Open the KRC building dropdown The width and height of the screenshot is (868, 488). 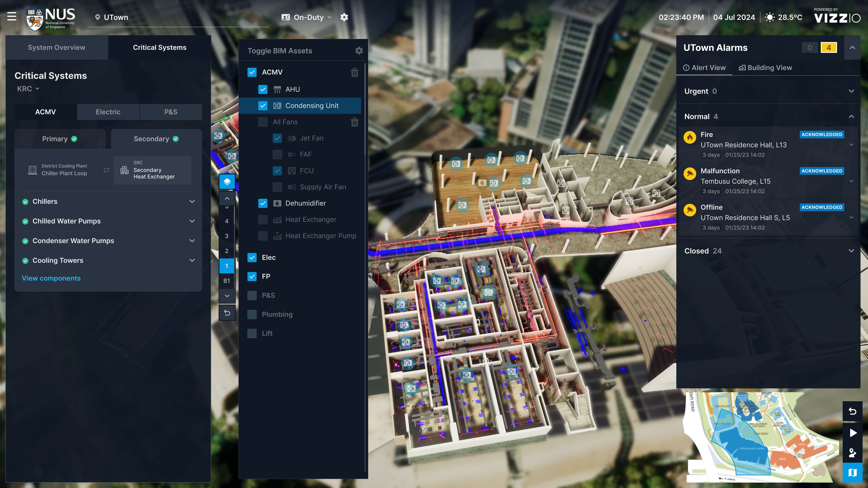coord(28,89)
